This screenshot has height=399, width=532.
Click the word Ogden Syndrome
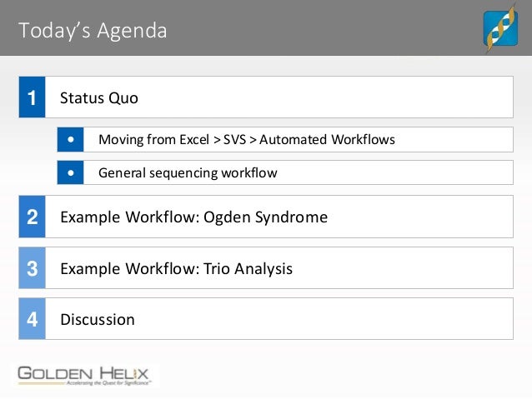click(x=265, y=217)
